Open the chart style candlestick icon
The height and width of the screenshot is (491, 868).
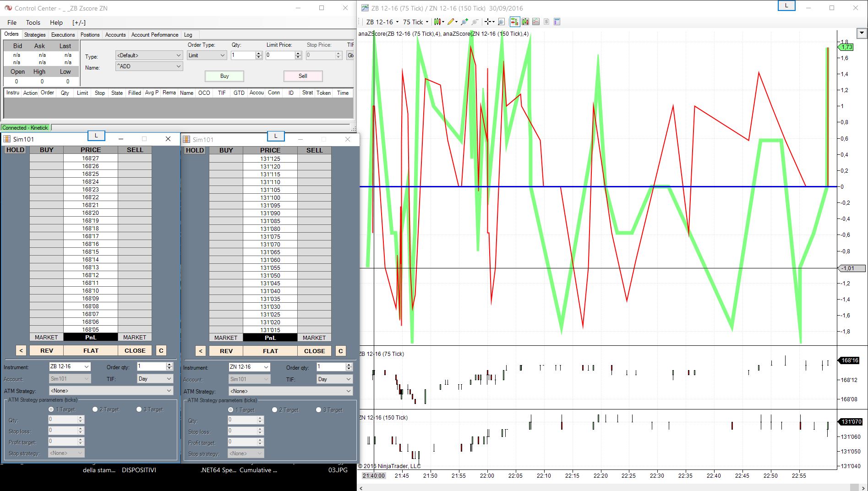[x=438, y=22]
